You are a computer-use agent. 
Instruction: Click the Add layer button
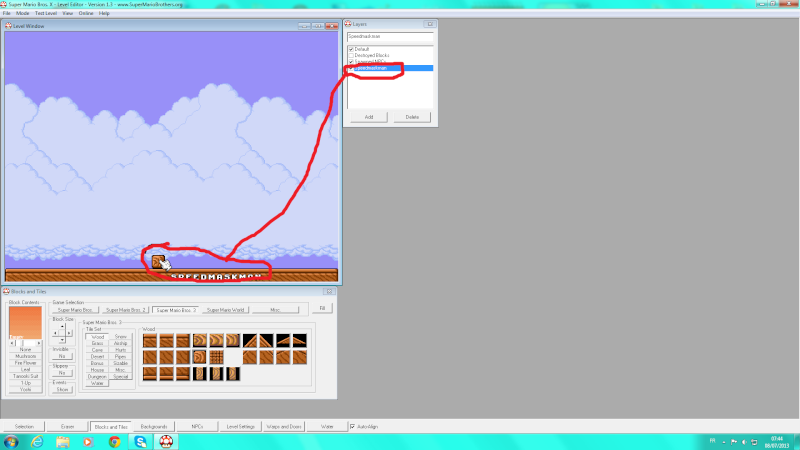[x=369, y=117]
